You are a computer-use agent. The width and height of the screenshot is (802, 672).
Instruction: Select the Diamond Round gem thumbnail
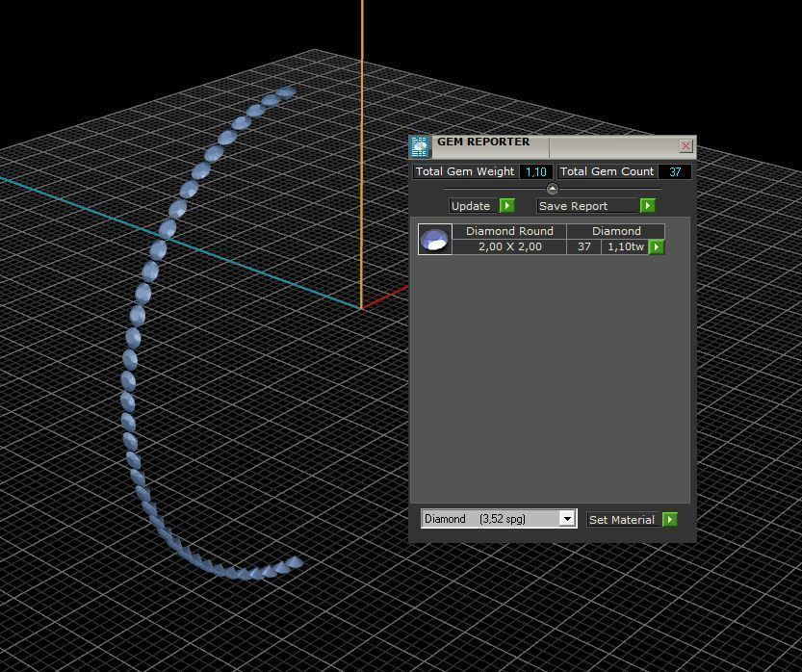click(x=435, y=240)
